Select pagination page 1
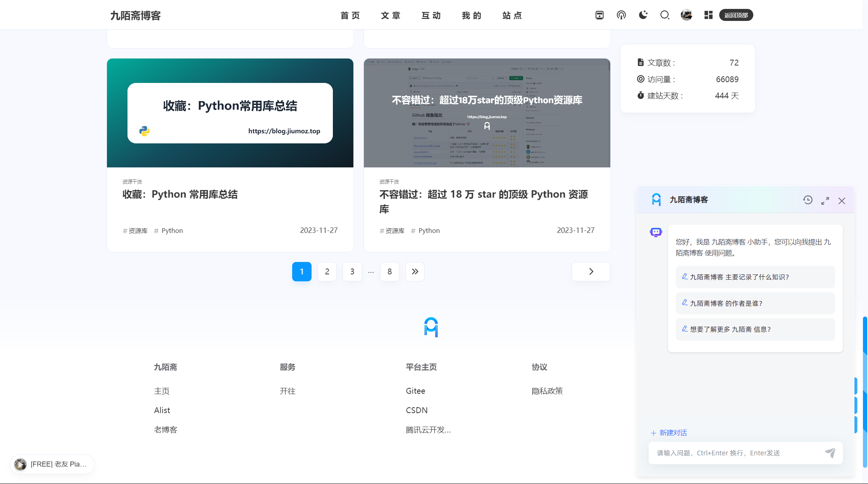This screenshot has height=484, width=868. (302, 272)
